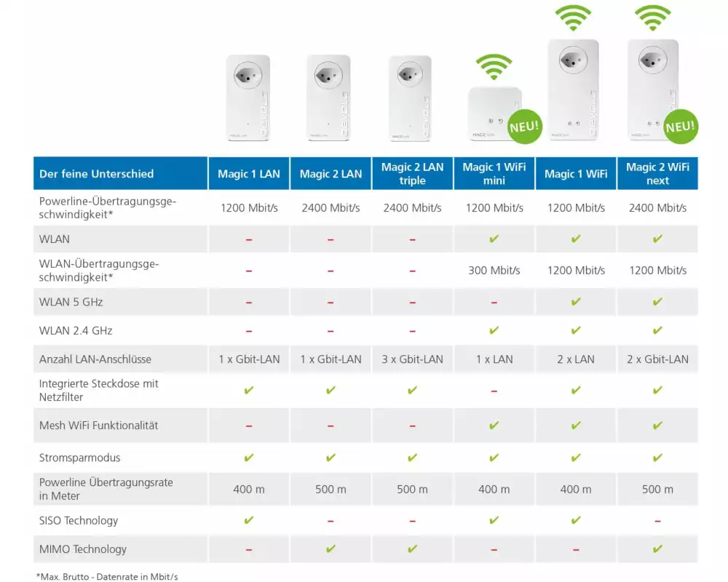
Task: Click the WiFi symbol above Magic 1 WiFi adapter
Action: coord(574,17)
